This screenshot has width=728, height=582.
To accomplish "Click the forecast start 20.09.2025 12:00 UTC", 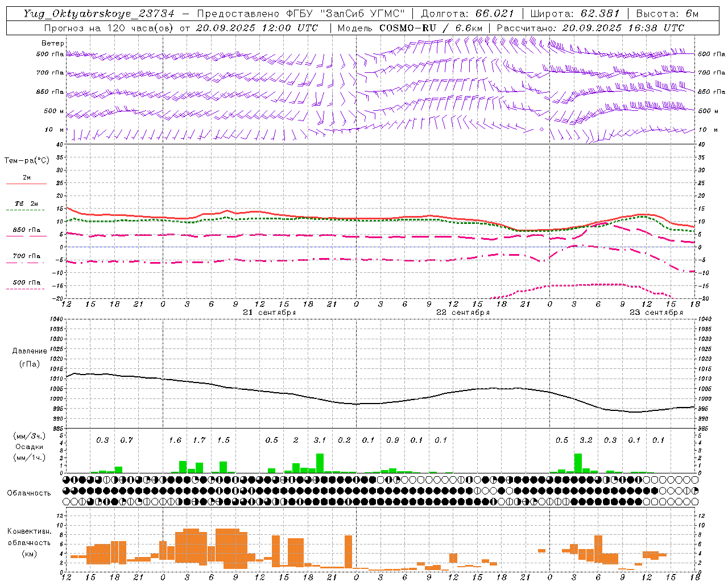I will [257, 28].
